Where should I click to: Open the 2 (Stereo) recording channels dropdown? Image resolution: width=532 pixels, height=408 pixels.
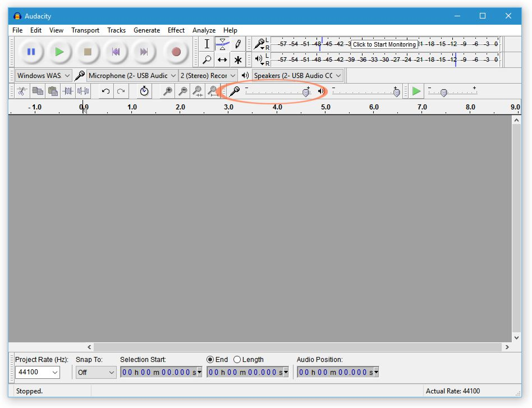[x=208, y=75]
